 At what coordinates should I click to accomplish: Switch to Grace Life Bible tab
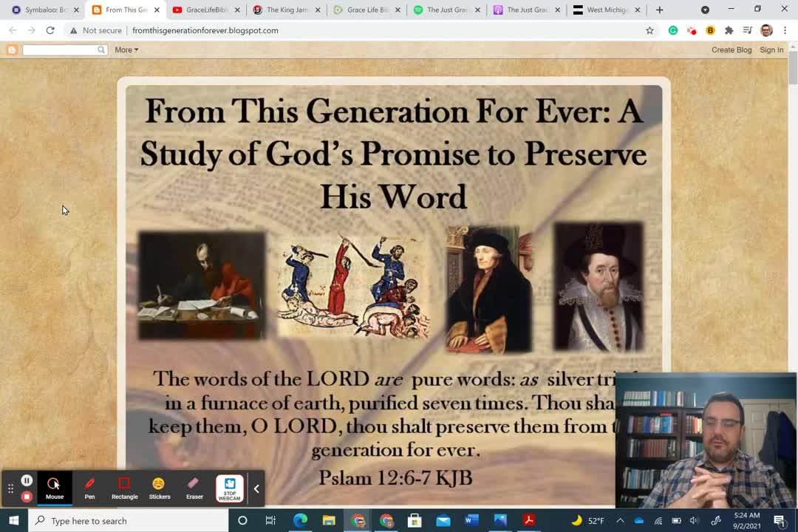pyautogui.click(x=366, y=10)
